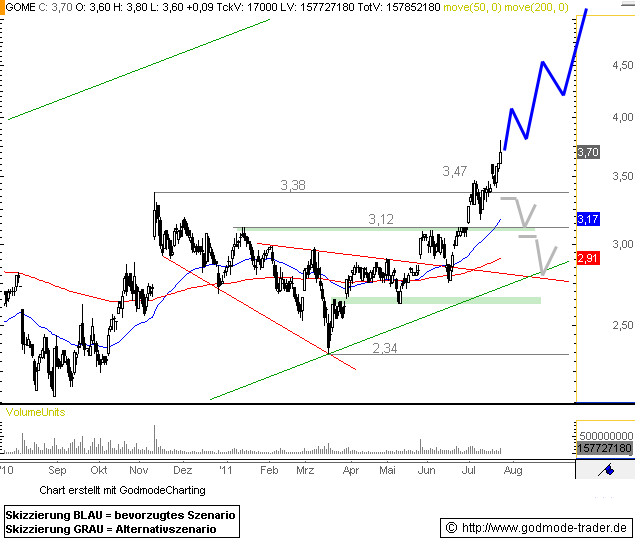The height and width of the screenshot is (539, 635).
Task: Click the Apr label on time axis
Action: [x=351, y=470]
